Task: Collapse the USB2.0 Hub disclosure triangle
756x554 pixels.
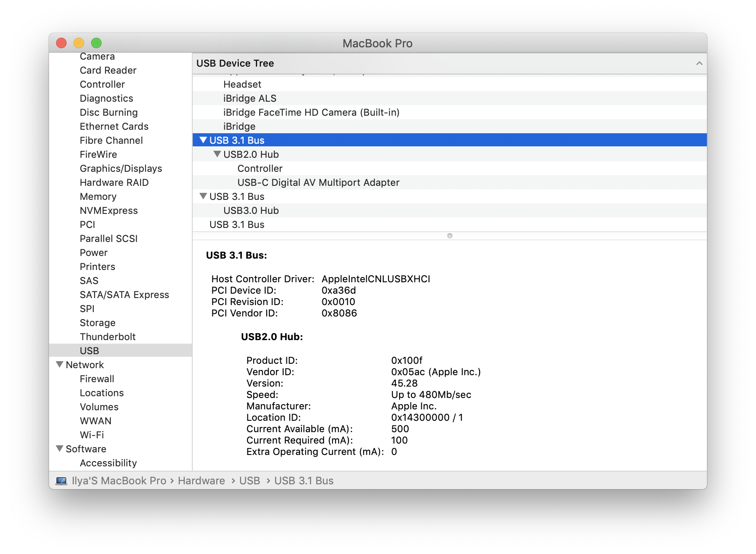Action: [217, 154]
